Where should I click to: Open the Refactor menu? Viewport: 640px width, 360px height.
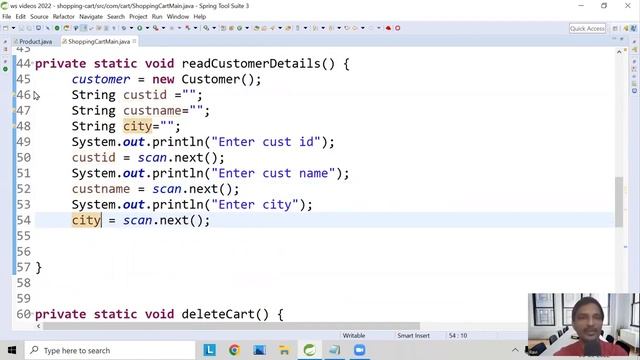click(64, 17)
